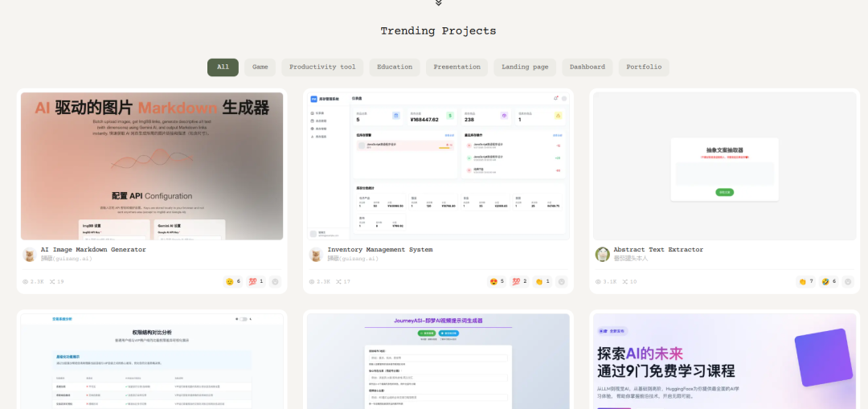This screenshot has width=868, height=409.
Task: Show Dashboard projects only
Action: [588, 67]
